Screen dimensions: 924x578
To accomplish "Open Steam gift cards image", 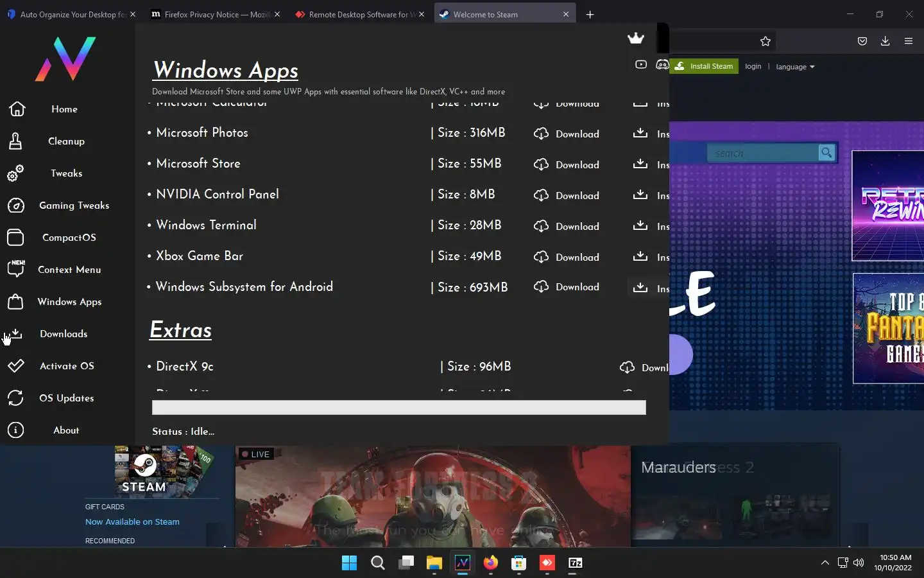I will tap(164, 471).
